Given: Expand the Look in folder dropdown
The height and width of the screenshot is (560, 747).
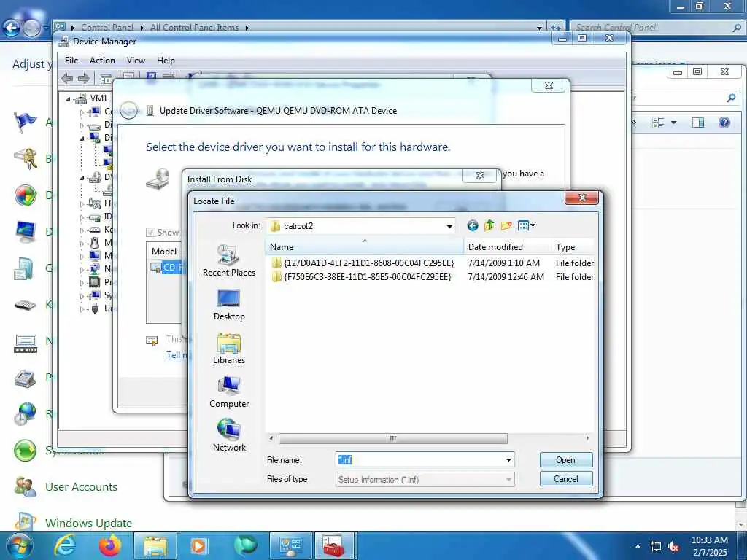Looking at the screenshot, I should (449, 226).
